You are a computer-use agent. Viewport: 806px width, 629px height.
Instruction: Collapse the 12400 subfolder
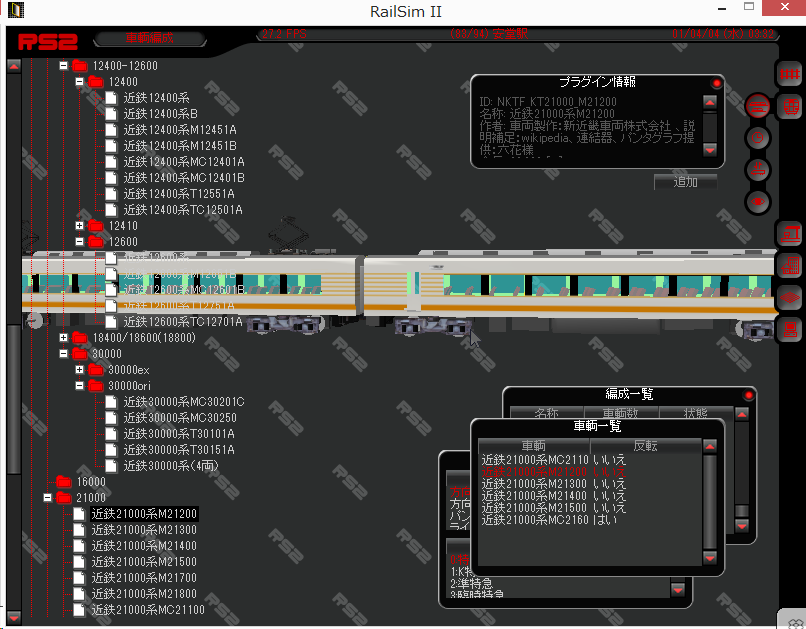coord(79,81)
